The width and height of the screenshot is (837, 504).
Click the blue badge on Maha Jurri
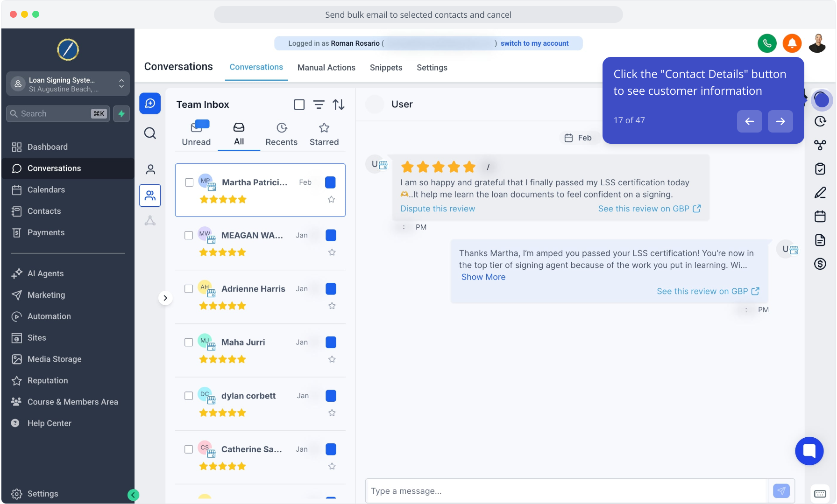(331, 342)
